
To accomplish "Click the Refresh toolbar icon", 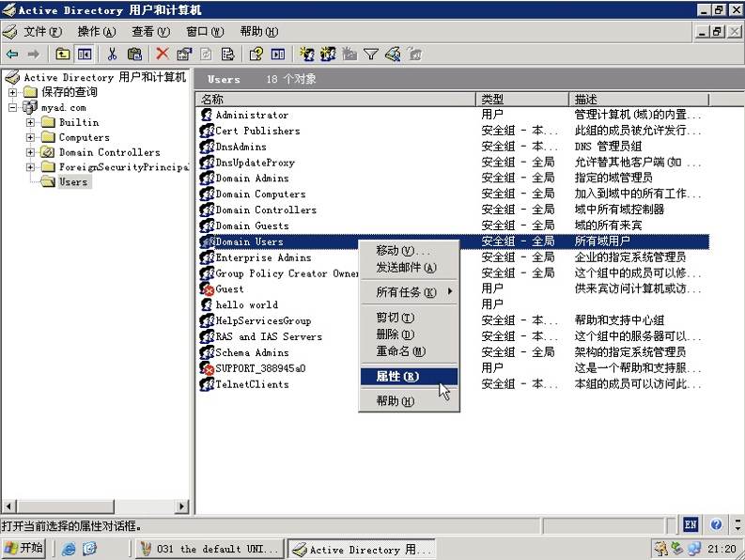I will (x=206, y=54).
